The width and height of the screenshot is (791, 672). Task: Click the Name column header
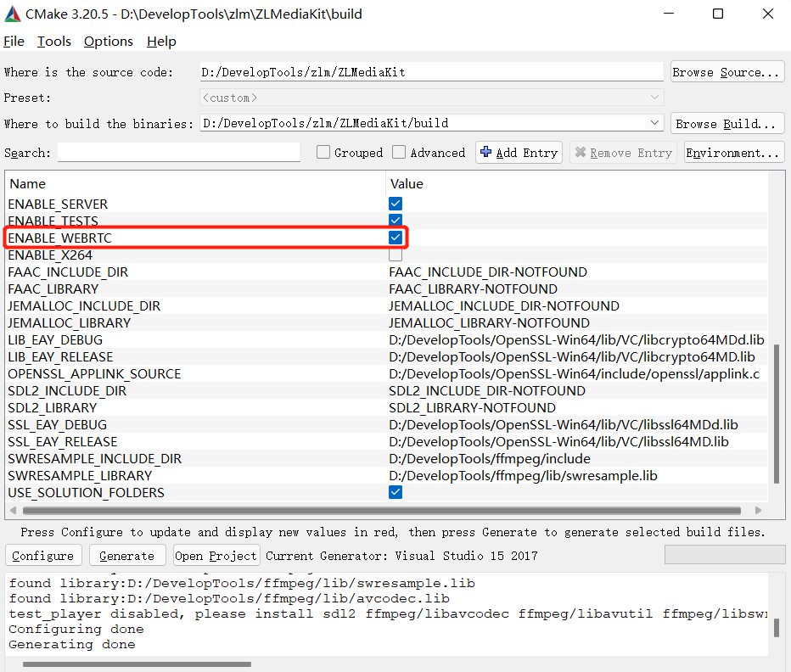point(195,183)
